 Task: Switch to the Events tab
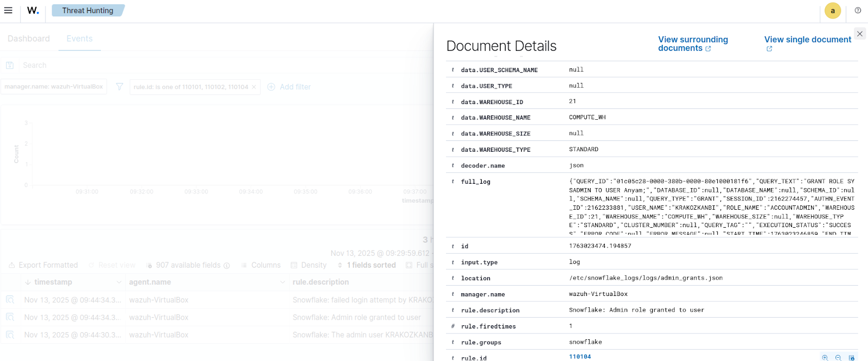[x=79, y=38]
